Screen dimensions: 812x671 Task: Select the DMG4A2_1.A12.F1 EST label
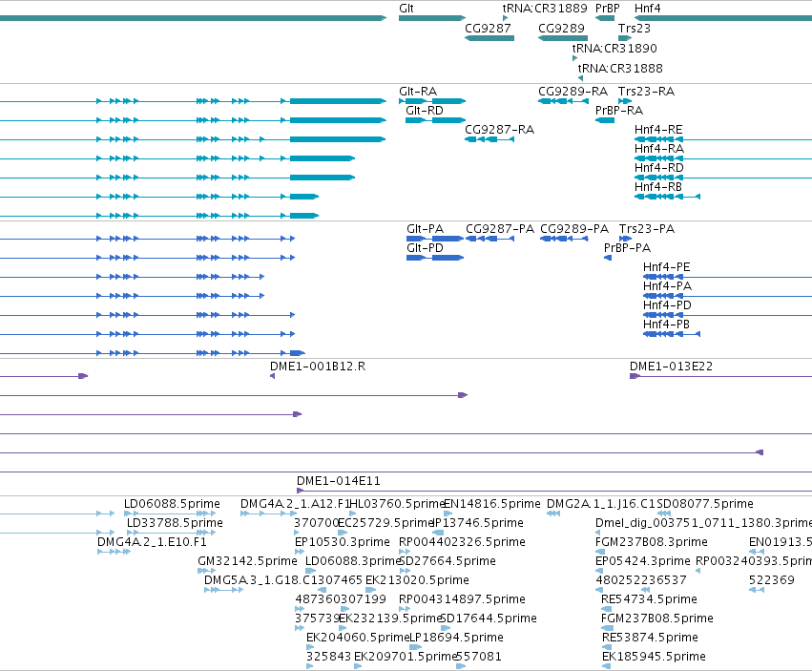295,504
